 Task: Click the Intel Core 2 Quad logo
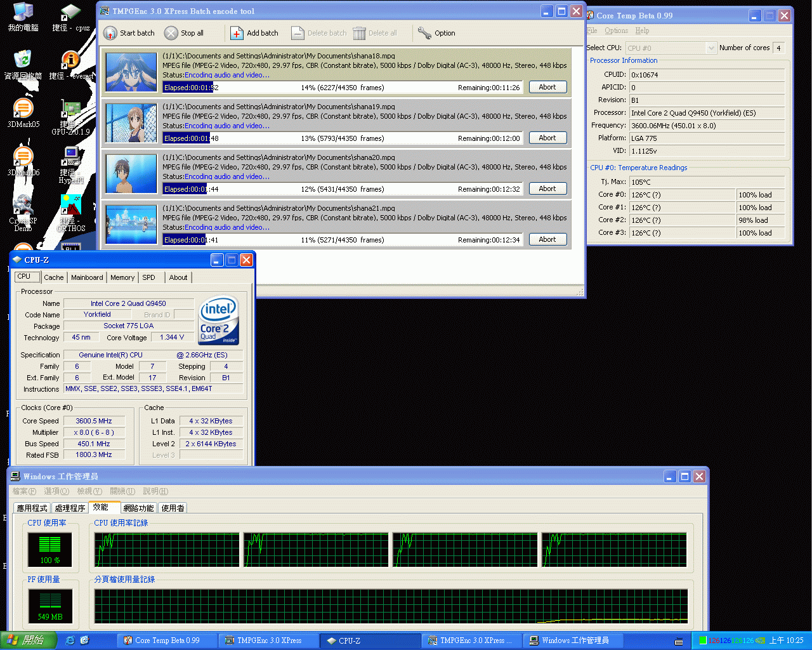(218, 321)
